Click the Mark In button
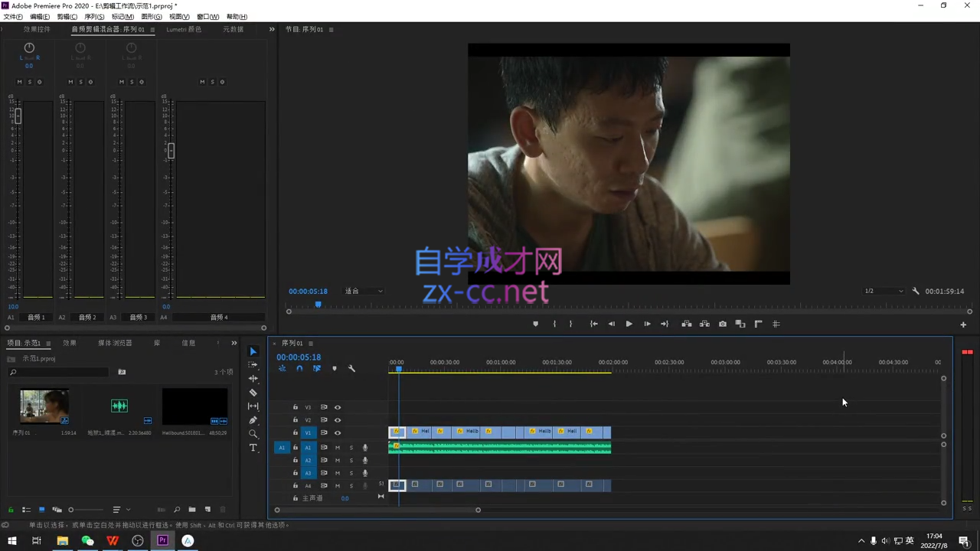 555,324
